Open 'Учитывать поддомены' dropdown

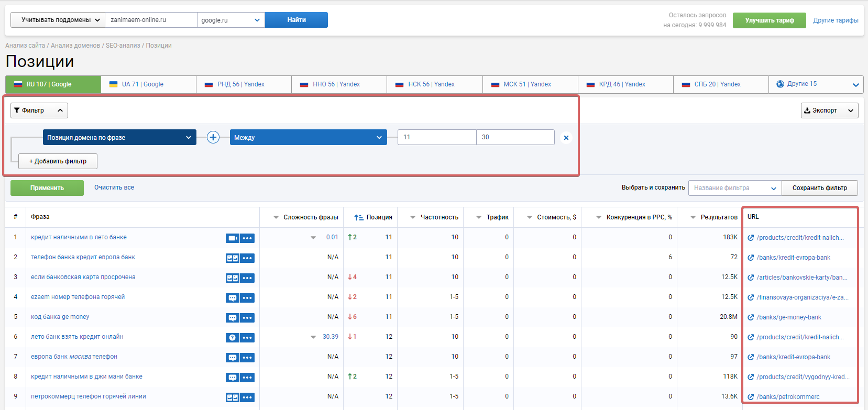point(58,20)
